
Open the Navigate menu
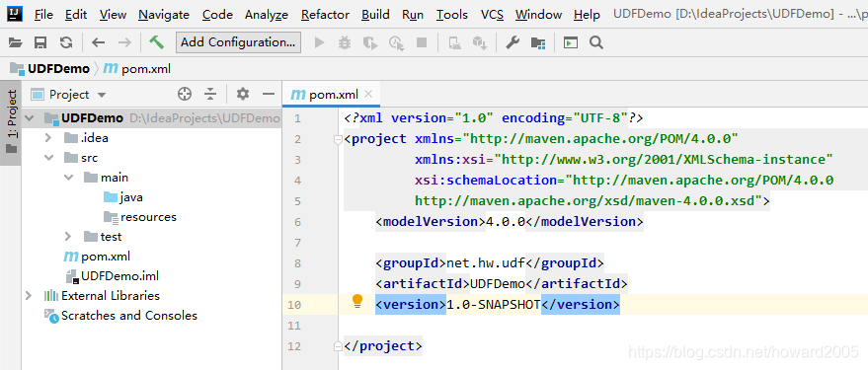pos(164,15)
